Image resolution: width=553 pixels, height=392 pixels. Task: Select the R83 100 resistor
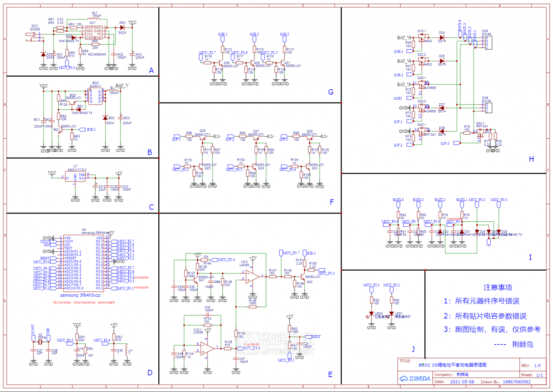(x=371, y=301)
